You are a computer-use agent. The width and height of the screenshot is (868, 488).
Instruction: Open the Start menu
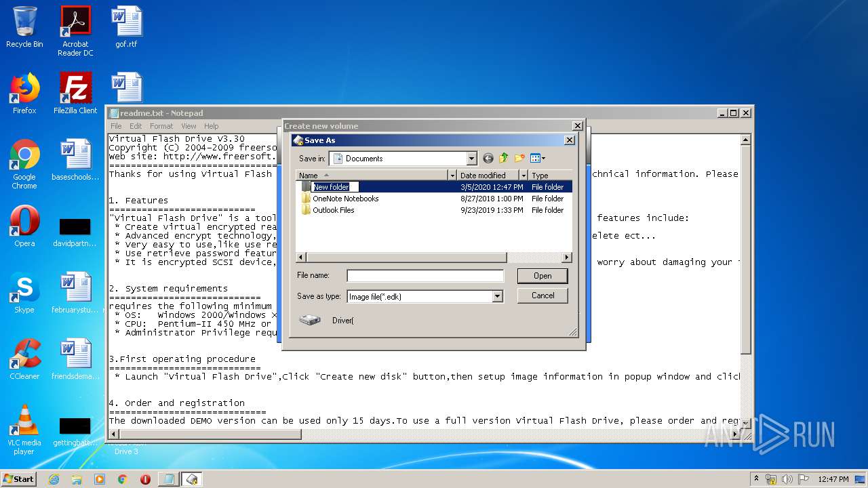[19, 479]
